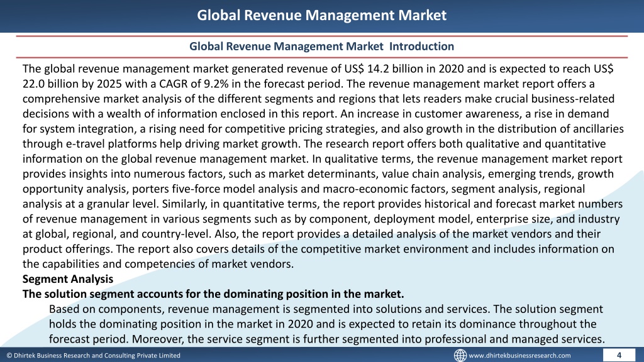Click the phrase 'CAGR of 9.2%'

click(194, 84)
